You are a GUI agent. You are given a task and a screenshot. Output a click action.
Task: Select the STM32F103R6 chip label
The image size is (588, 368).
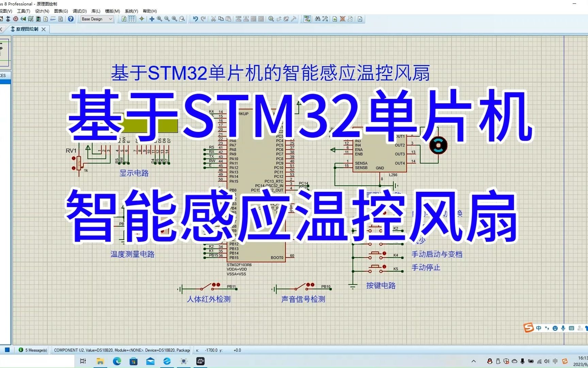[239, 265]
